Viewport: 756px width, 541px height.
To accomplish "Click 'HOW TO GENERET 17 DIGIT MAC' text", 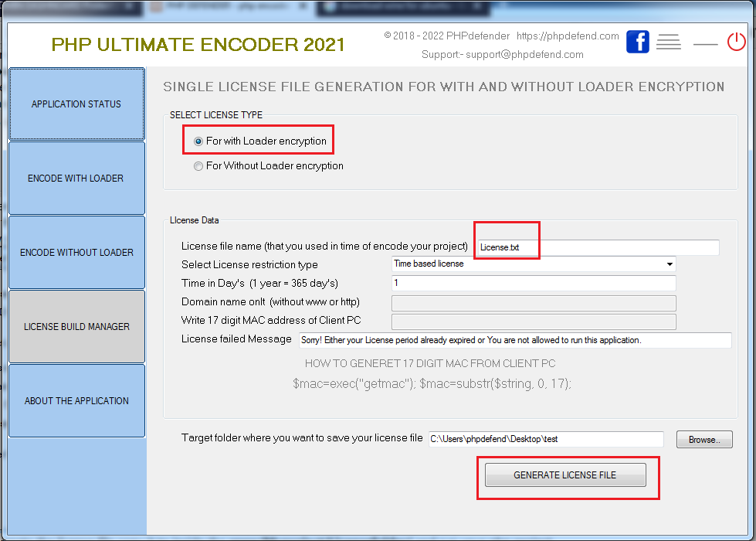I will click(430, 363).
